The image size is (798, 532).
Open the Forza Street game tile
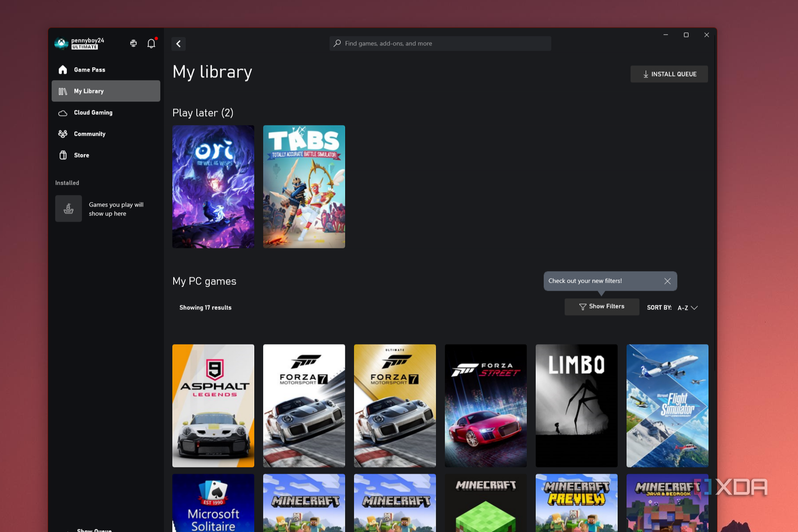click(486, 406)
